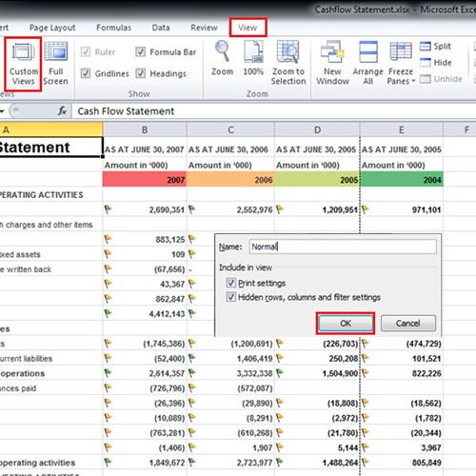Open a New Window
This screenshot has width=476, height=476.
(332, 63)
